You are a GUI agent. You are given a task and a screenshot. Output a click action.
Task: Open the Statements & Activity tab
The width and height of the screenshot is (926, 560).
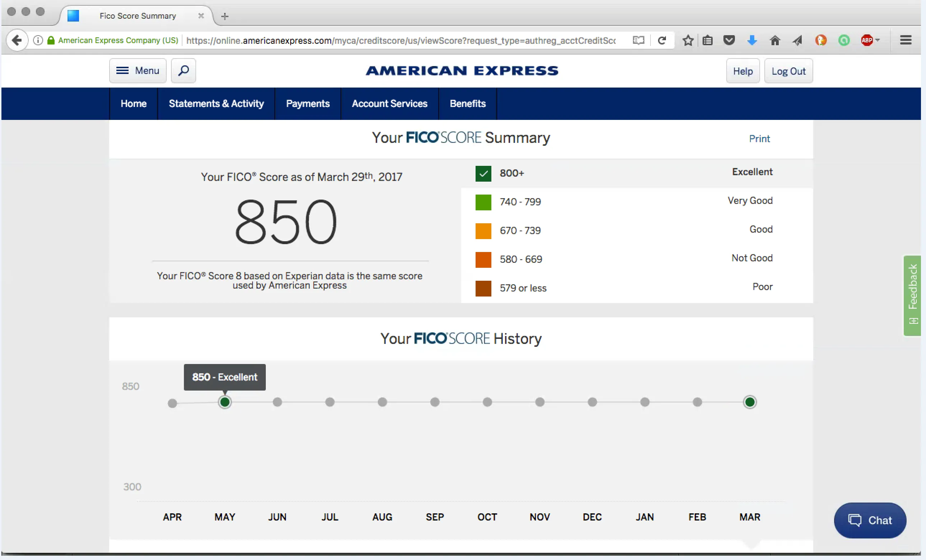[216, 104]
